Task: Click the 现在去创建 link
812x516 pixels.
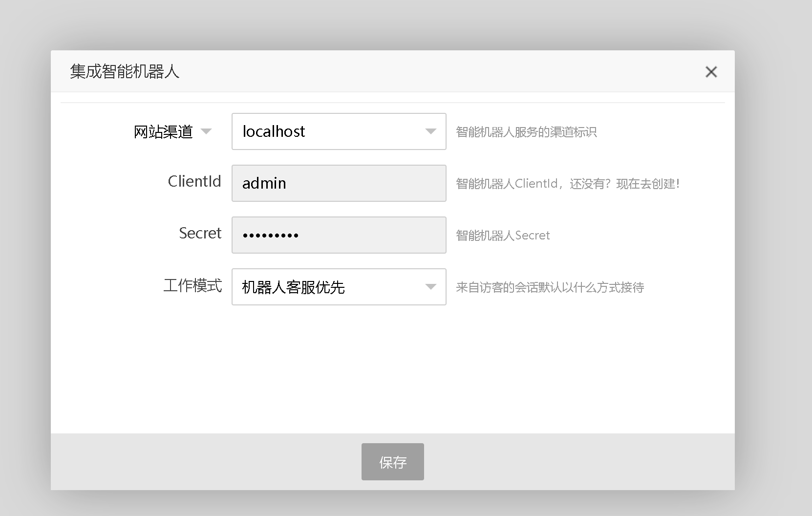Action: pyautogui.click(x=647, y=184)
